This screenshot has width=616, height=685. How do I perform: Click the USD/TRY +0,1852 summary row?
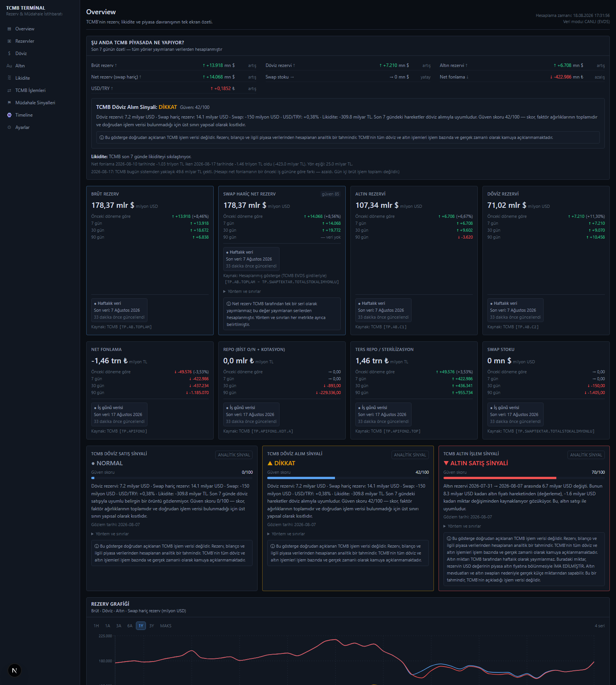tap(174, 89)
